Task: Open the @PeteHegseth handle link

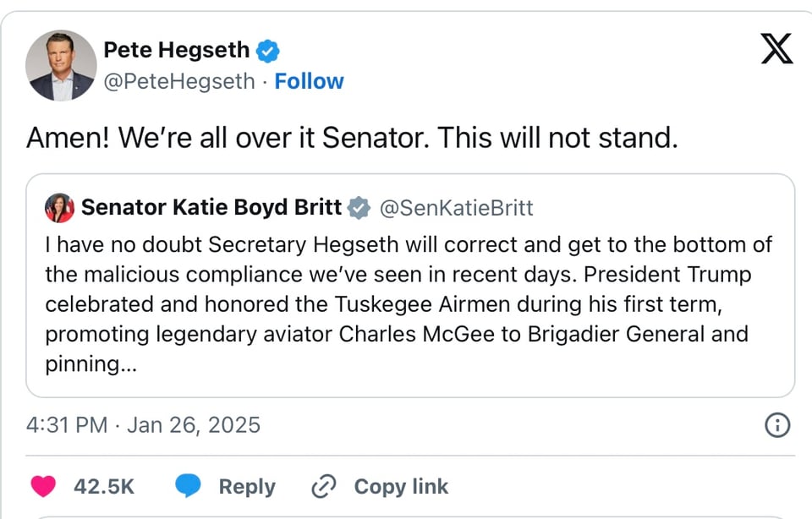Action: (178, 81)
